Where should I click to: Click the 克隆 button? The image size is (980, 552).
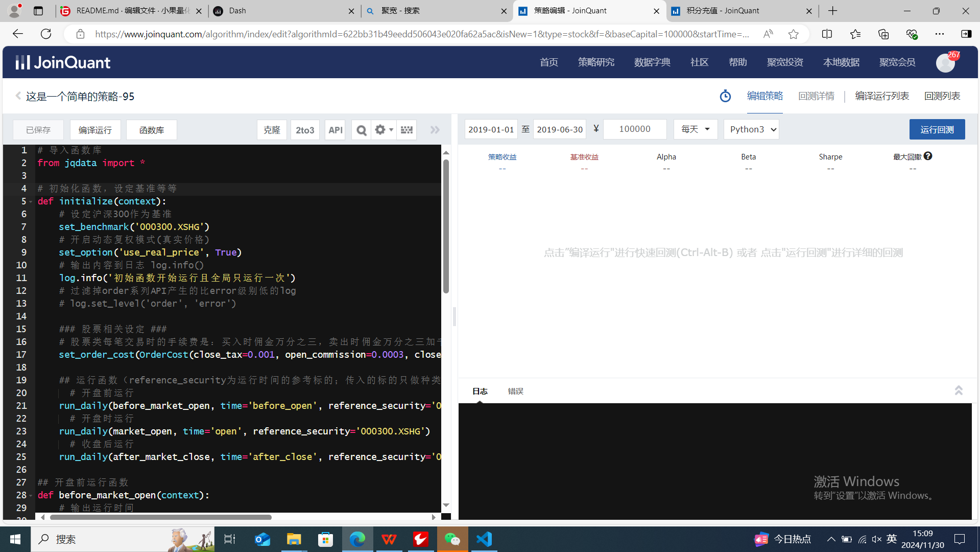(272, 130)
